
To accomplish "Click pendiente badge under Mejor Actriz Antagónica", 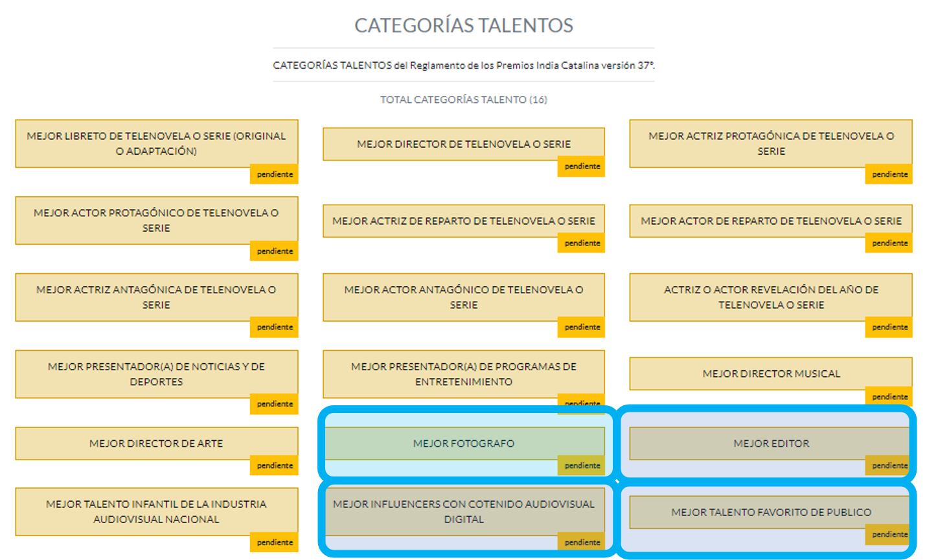I will point(275,328).
